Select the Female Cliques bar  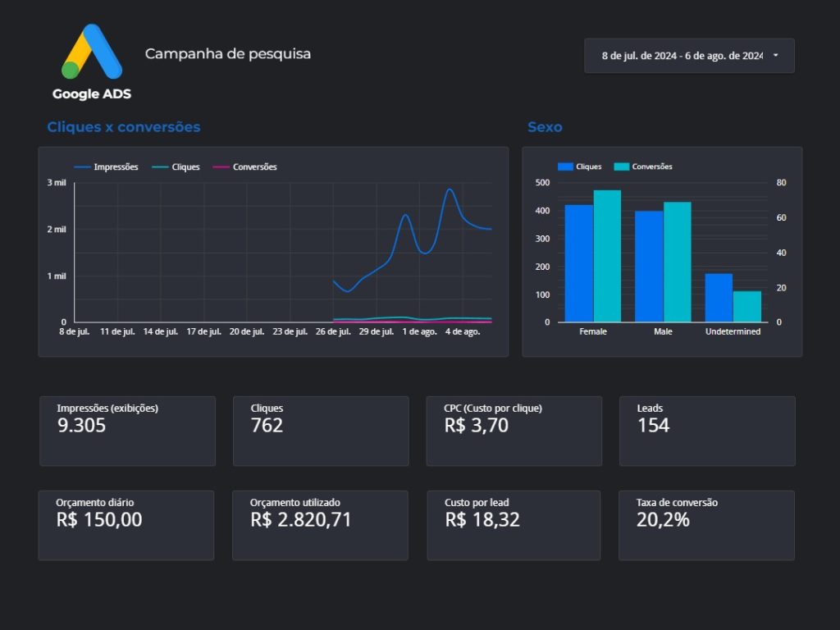pyautogui.click(x=578, y=262)
